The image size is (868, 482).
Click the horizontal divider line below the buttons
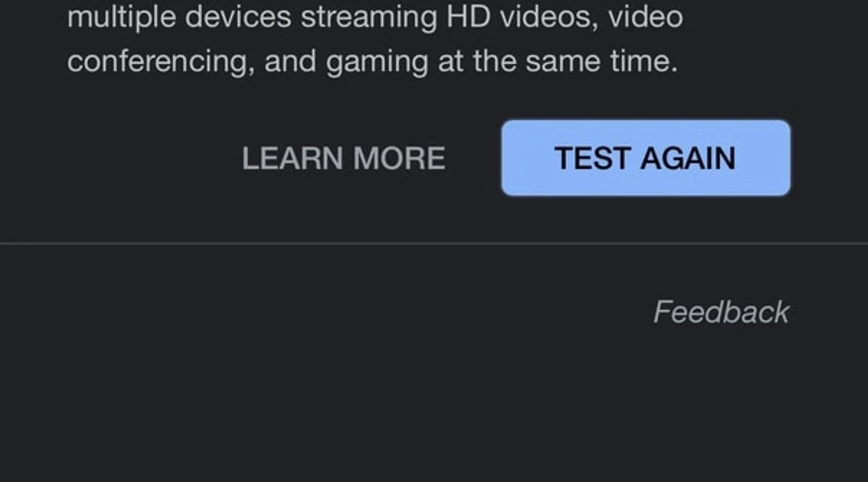pos(434,244)
